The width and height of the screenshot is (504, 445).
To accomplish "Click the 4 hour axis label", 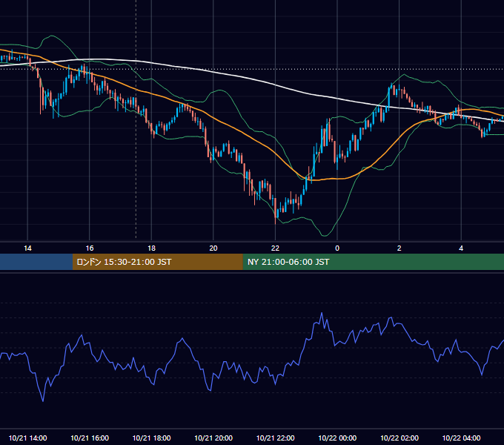I will [x=461, y=248].
